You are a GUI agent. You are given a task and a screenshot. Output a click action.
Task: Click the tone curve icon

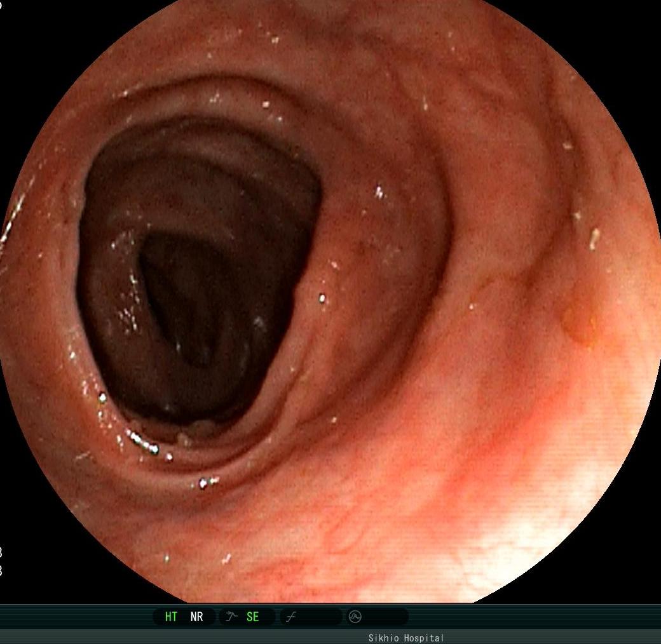[x=291, y=617]
